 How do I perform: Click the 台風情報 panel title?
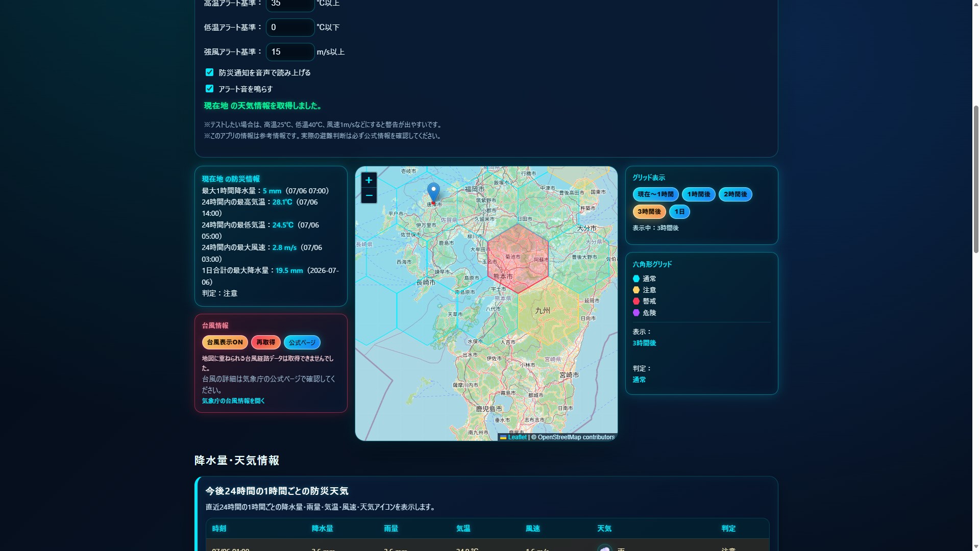tap(215, 325)
